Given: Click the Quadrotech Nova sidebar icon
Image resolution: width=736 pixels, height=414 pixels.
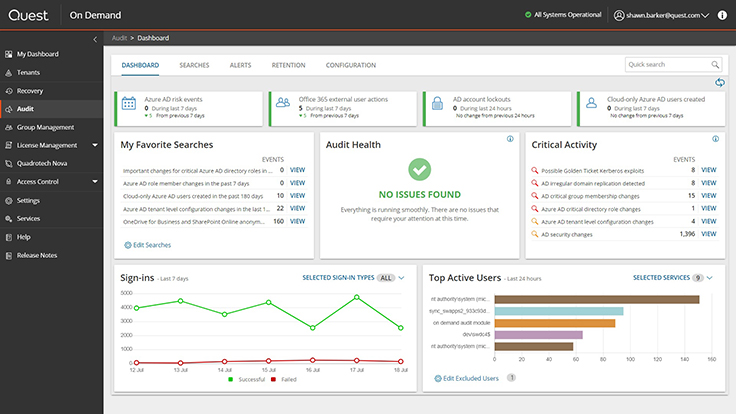Looking at the screenshot, I should pyautogui.click(x=8, y=163).
